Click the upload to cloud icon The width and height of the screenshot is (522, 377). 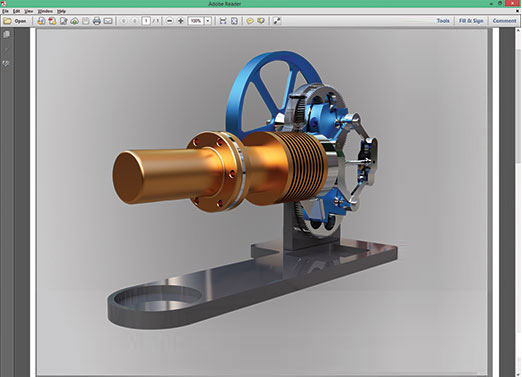tap(74, 21)
